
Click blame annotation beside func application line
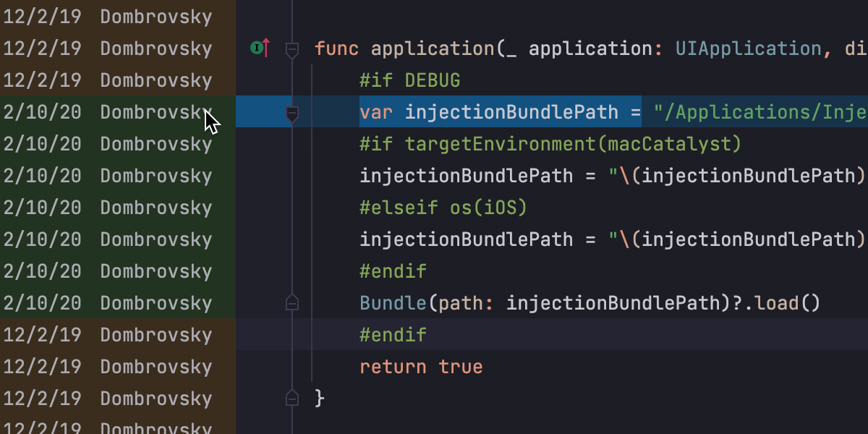click(x=109, y=48)
